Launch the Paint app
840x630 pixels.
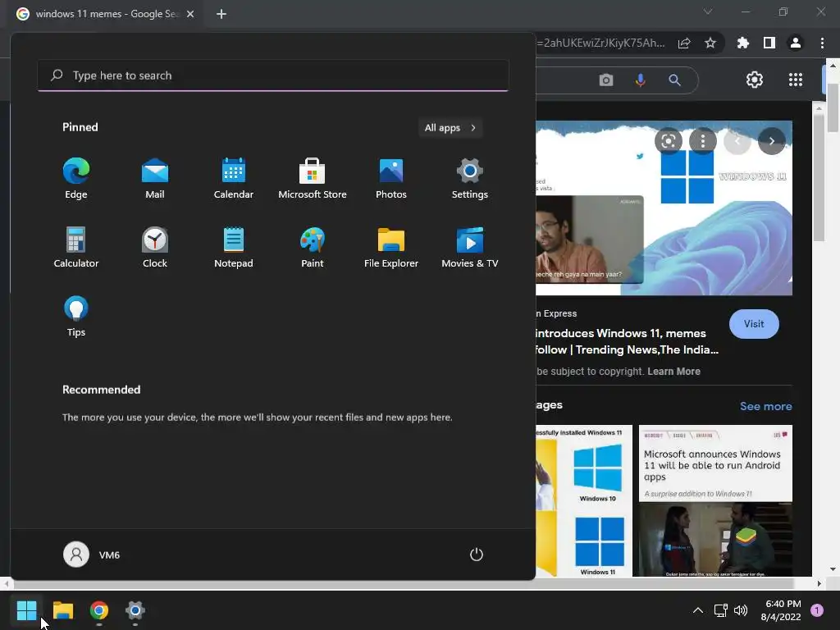coord(313,248)
